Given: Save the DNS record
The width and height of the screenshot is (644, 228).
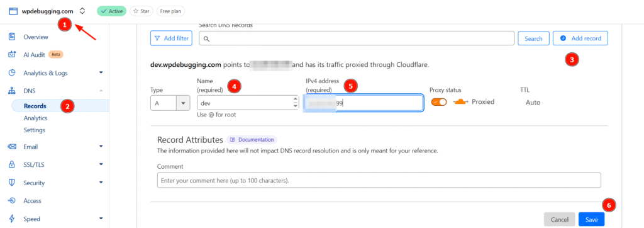Looking at the screenshot, I should click(591, 219).
